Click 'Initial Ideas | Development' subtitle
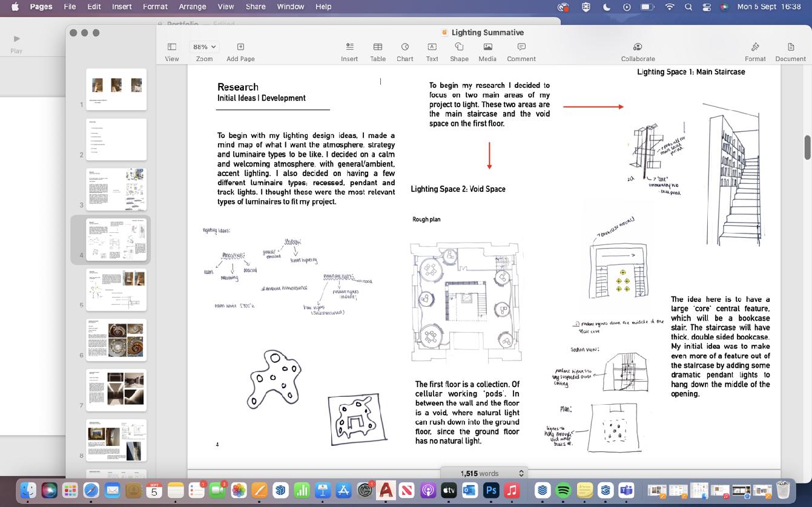Image resolution: width=812 pixels, height=507 pixels. (x=262, y=98)
